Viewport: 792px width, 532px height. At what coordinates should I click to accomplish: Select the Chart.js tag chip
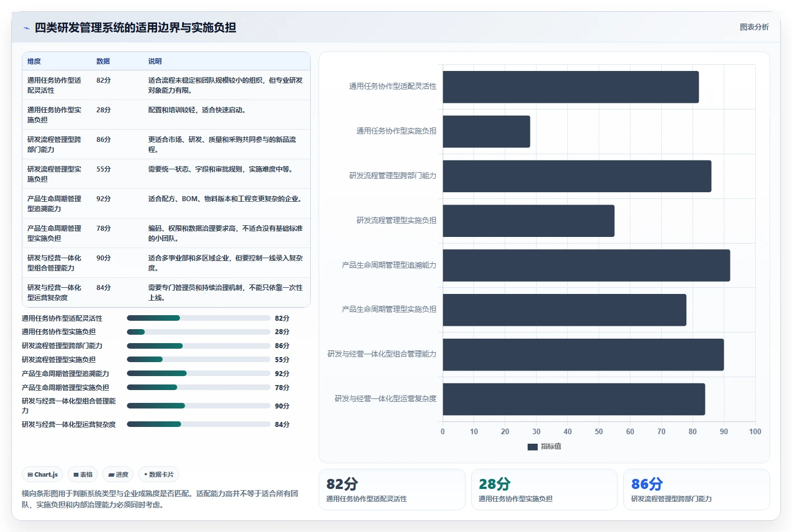tap(42, 474)
